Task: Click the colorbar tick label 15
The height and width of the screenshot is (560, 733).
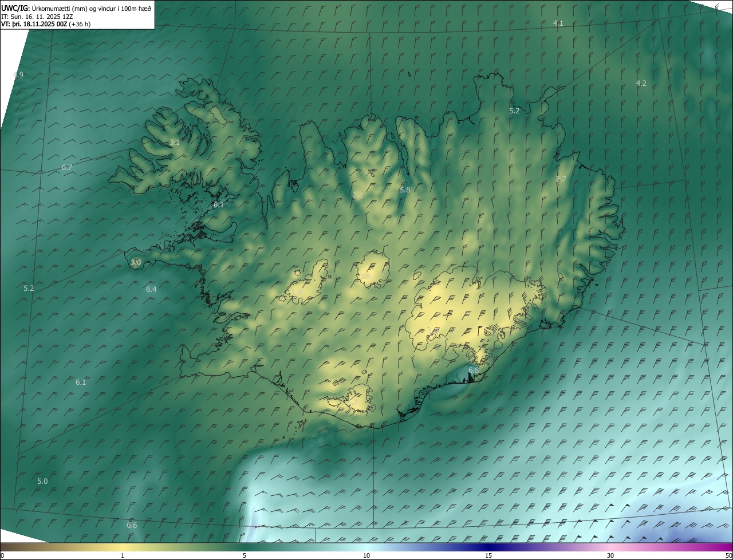Action: point(488,555)
